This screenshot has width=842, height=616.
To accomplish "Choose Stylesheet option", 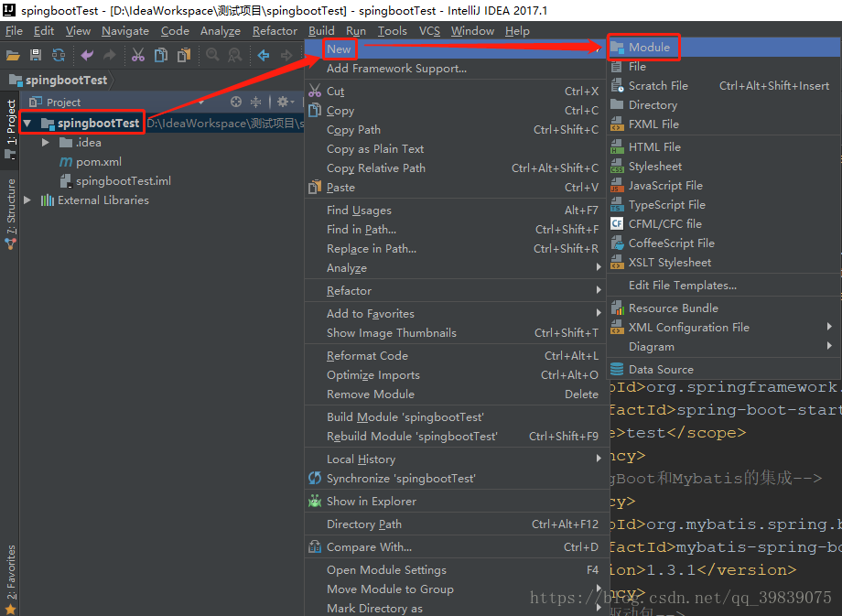I will click(723, 167).
